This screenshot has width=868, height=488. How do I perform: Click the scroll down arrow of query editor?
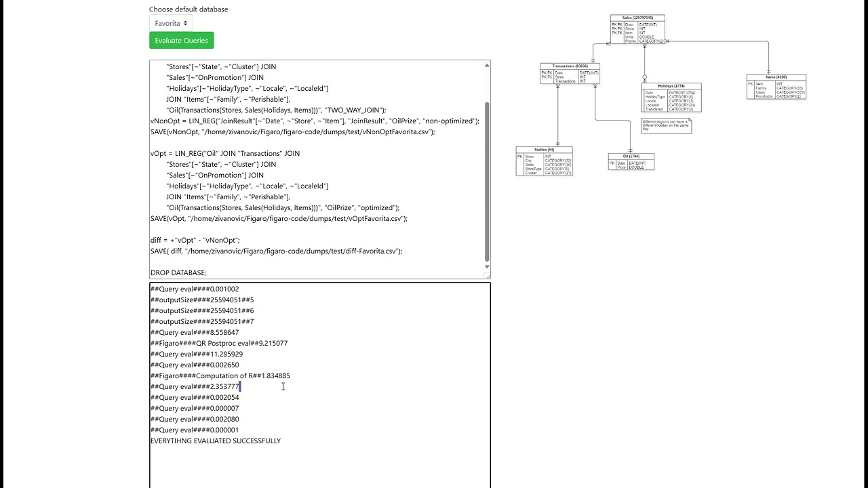coord(487,267)
